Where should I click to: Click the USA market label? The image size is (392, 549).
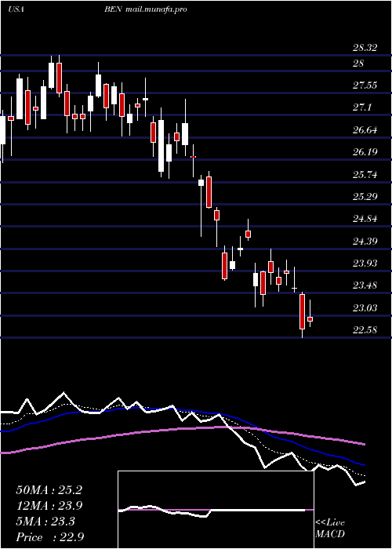click(x=16, y=9)
